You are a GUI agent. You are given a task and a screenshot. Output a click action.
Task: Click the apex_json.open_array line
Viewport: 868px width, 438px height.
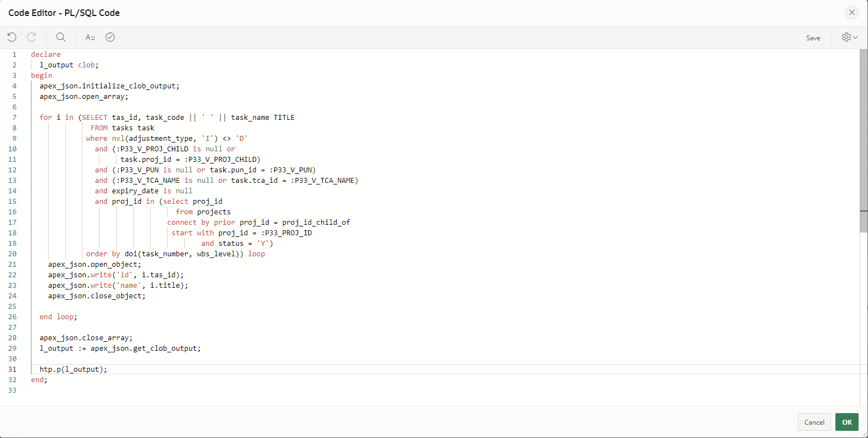coord(83,96)
